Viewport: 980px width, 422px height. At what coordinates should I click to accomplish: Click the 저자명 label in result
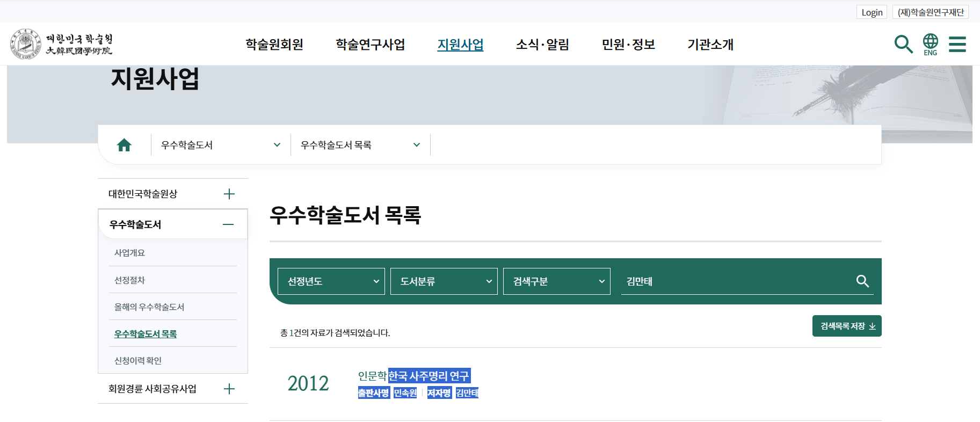[439, 393]
